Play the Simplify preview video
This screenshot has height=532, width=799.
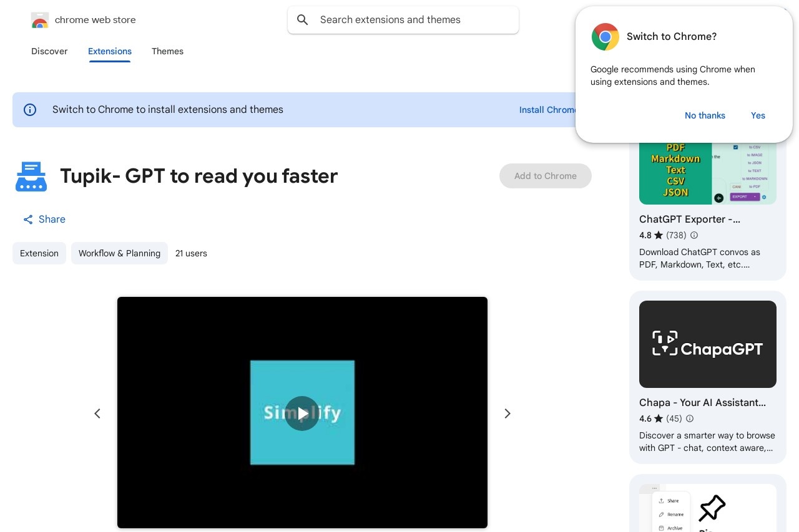(302, 413)
